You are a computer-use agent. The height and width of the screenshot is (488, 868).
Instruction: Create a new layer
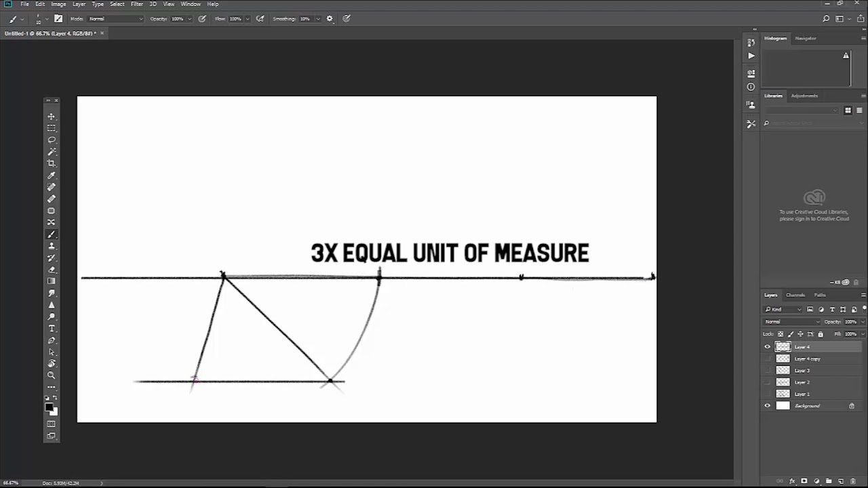[841, 481]
